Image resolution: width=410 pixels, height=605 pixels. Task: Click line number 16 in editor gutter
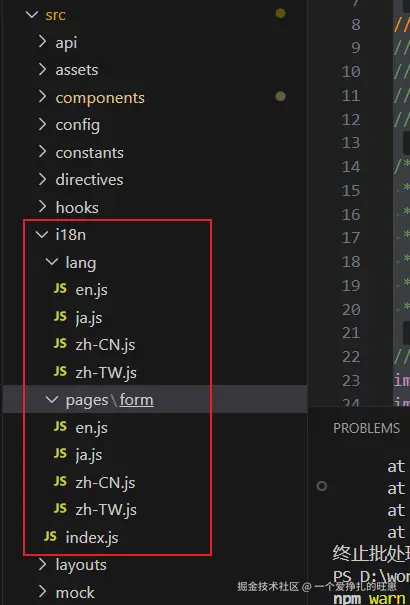click(351, 215)
